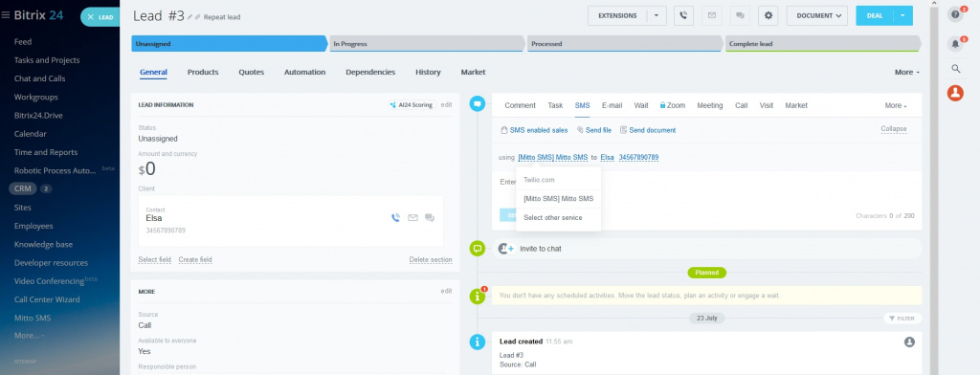This screenshot has height=375, width=980.
Task: Edit the lead title pencil icon
Action: click(190, 17)
